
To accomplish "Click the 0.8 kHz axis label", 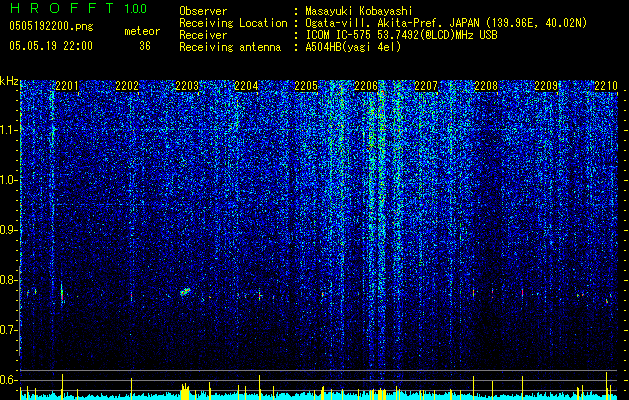I will pyautogui.click(x=9, y=280).
